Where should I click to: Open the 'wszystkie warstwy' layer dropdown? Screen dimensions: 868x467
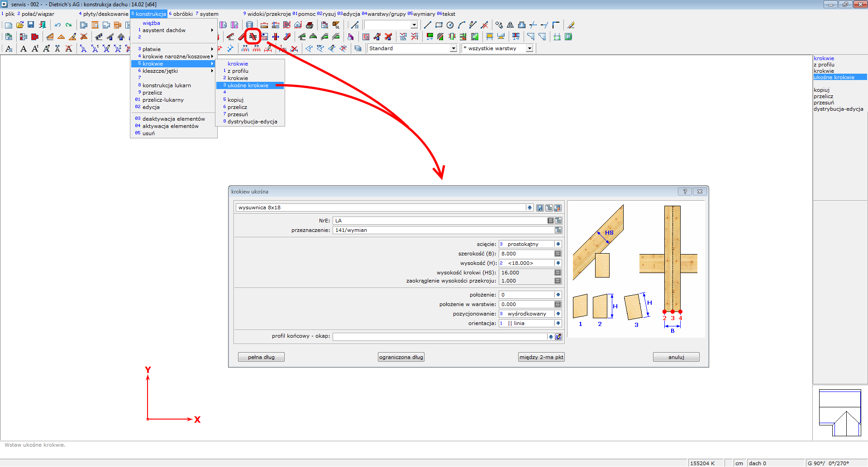tap(529, 48)
